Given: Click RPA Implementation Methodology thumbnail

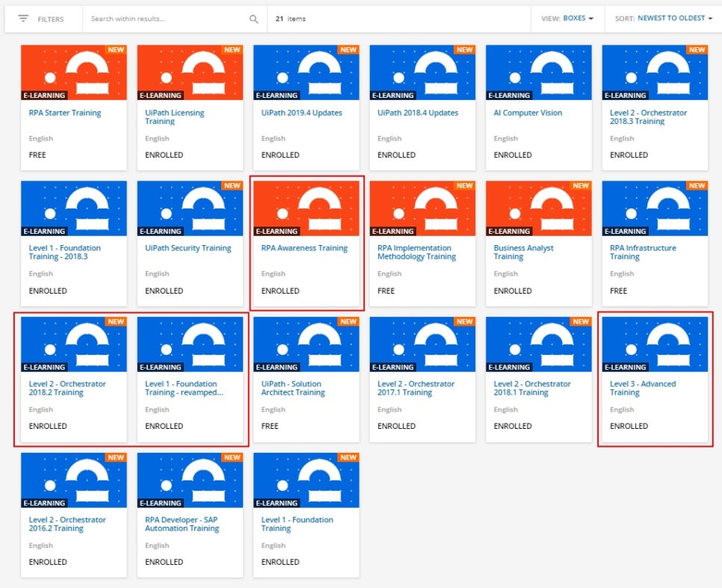Looking at the screenshot, I should coord(422,208).
